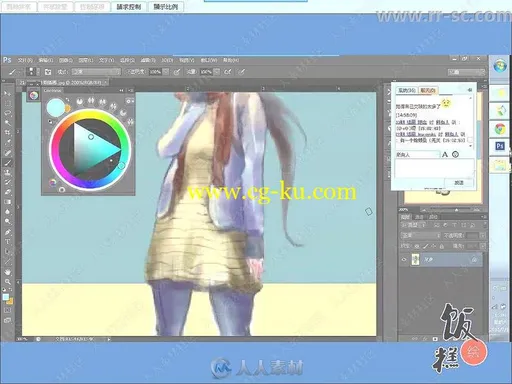Click the chat message input box

[x=434, y=168]
